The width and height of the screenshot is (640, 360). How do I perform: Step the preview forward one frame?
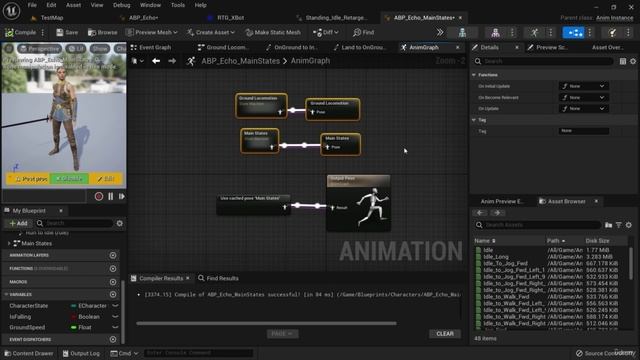point(121,196)
